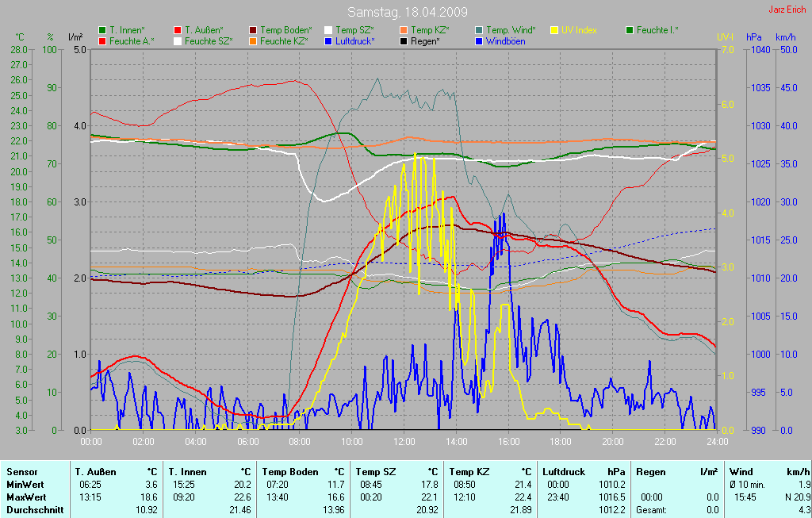Click the chart title Samstag, 18.04.2009
Screen dimensions: 812x518
coord(407,13)
